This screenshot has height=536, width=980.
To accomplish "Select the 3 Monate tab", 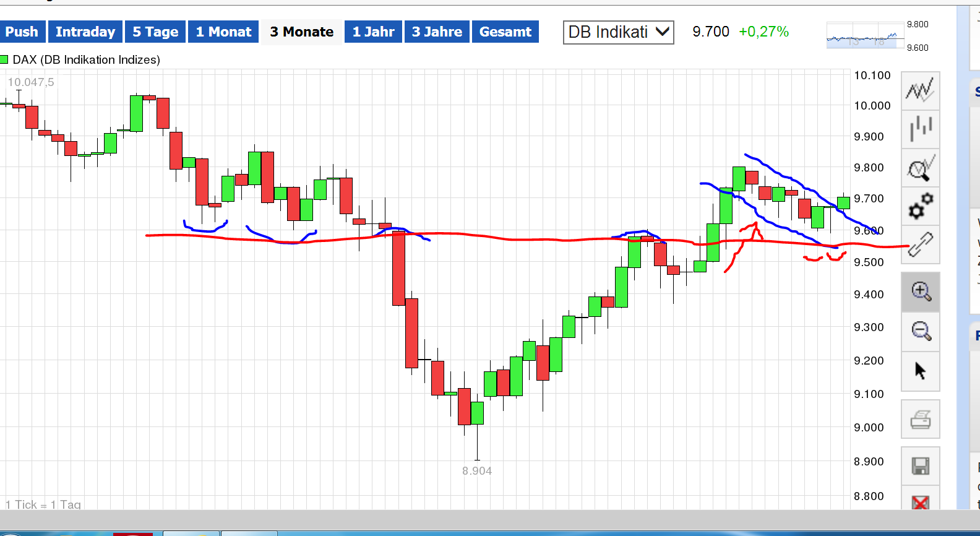I will pyautogui.click(x=302, y=32).
